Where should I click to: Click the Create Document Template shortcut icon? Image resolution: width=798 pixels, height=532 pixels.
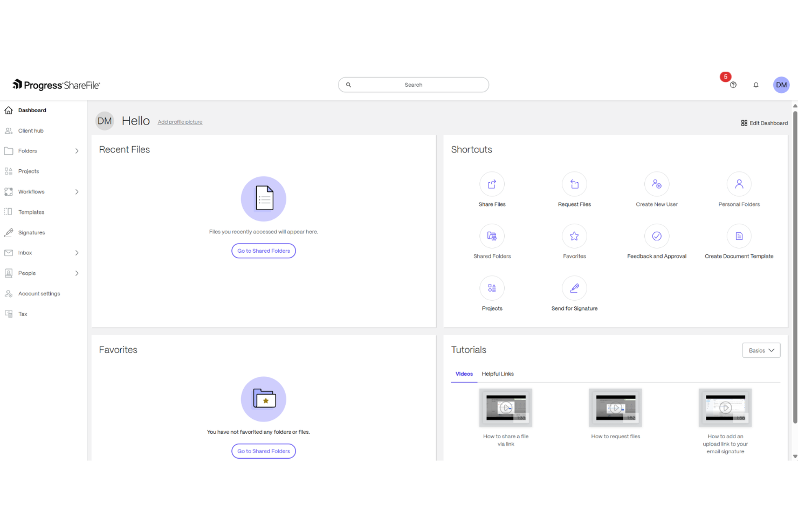pyautogui.click(x=739, y=236)
